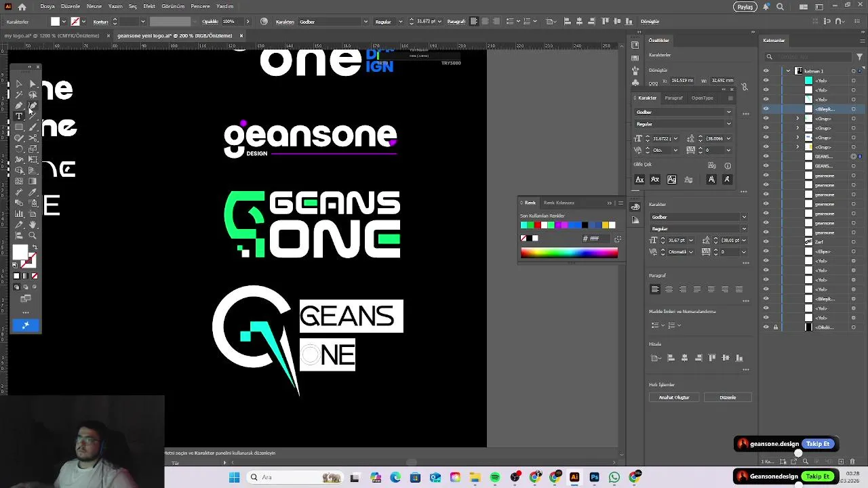The image size is (868, 488).
Task: Switch to the Renk Kılavuzu tab
Action: pos(559,203)
